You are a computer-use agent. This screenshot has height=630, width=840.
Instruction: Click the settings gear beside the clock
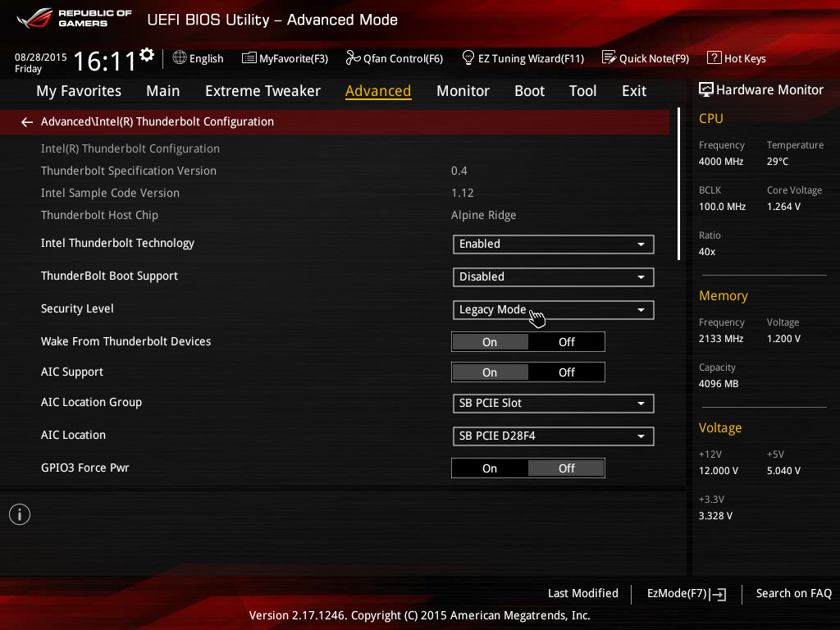coord(146,55)
